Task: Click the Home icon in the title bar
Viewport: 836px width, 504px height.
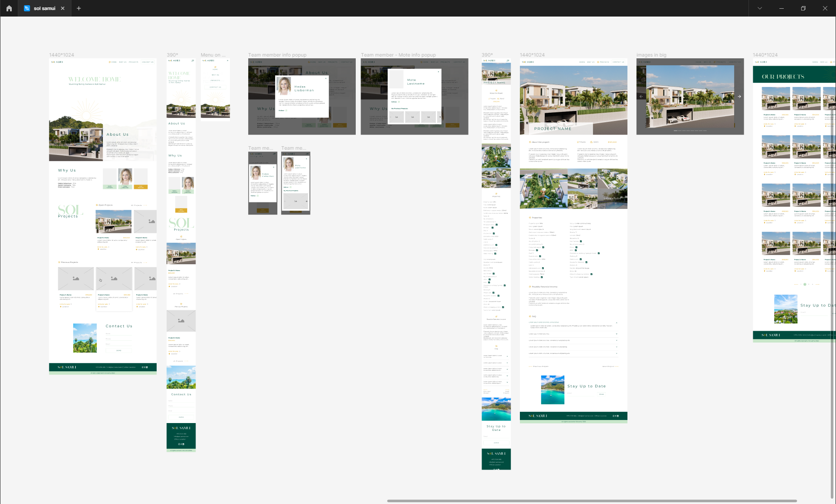Action: (9, 8)
